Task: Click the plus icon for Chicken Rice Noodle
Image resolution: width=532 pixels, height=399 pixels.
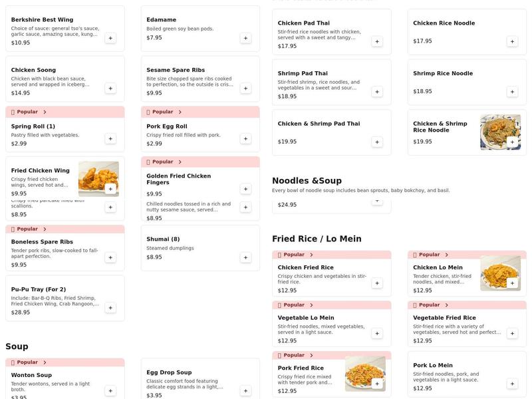Action: 512,41
